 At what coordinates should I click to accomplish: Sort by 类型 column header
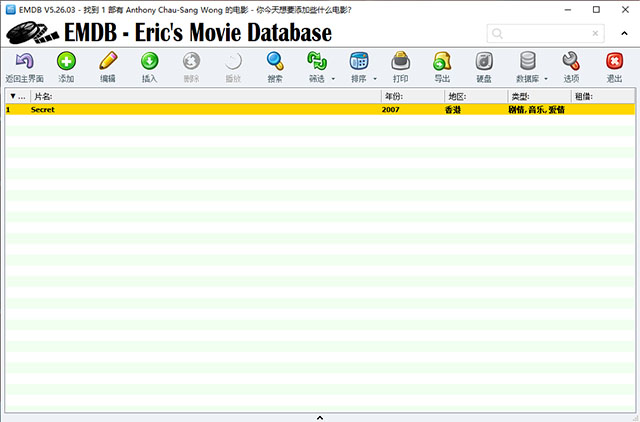pyautogui.click(x=539, y=96)
